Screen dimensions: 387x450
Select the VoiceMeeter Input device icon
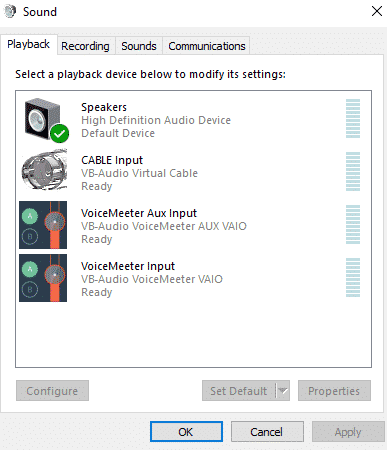click(x=43, y=278)
